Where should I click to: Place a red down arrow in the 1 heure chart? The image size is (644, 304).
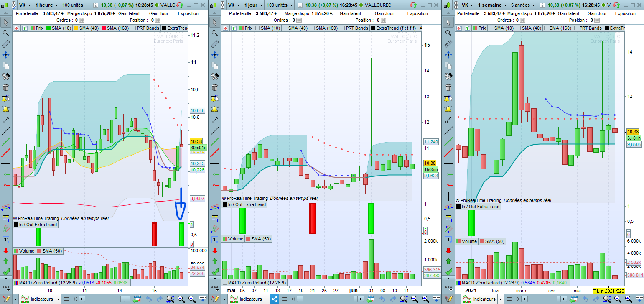pyautogui.click(x=6, y=250)
